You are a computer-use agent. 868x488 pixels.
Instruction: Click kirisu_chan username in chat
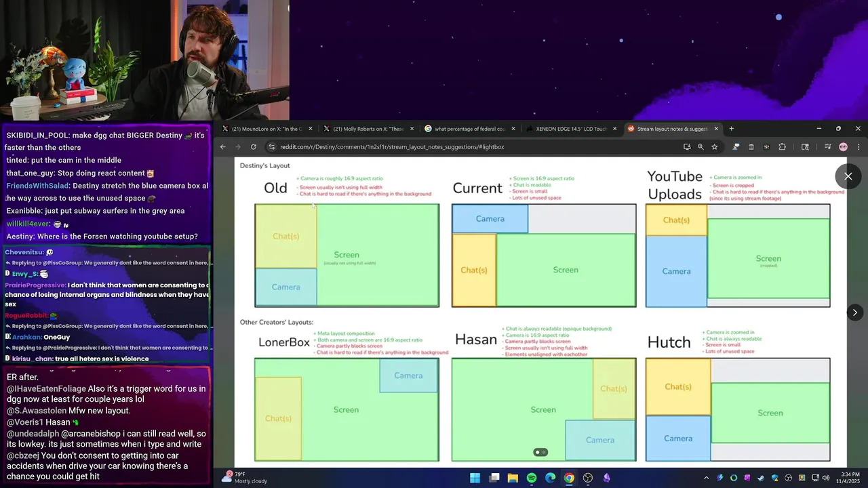[32, 359]
